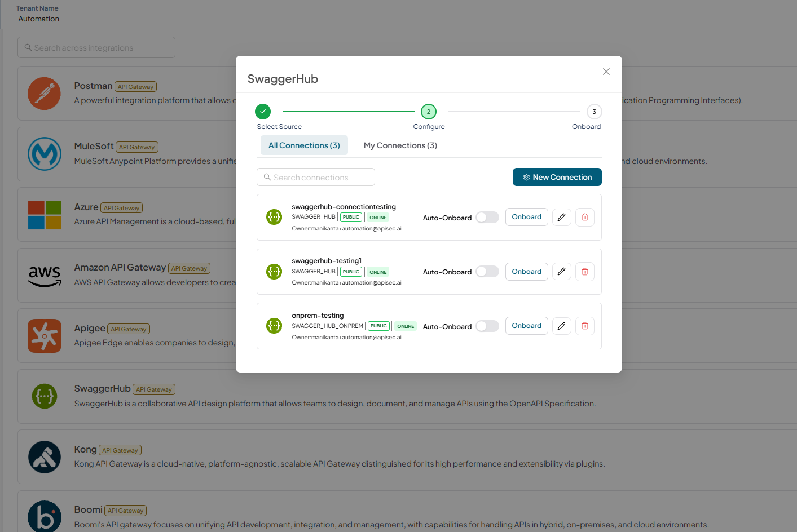Click the Boomi integration title

(89, 509)
